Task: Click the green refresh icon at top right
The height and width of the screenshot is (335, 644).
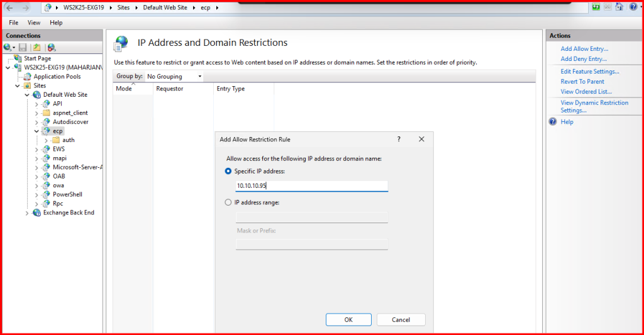Action: click(x=595, y=7)
